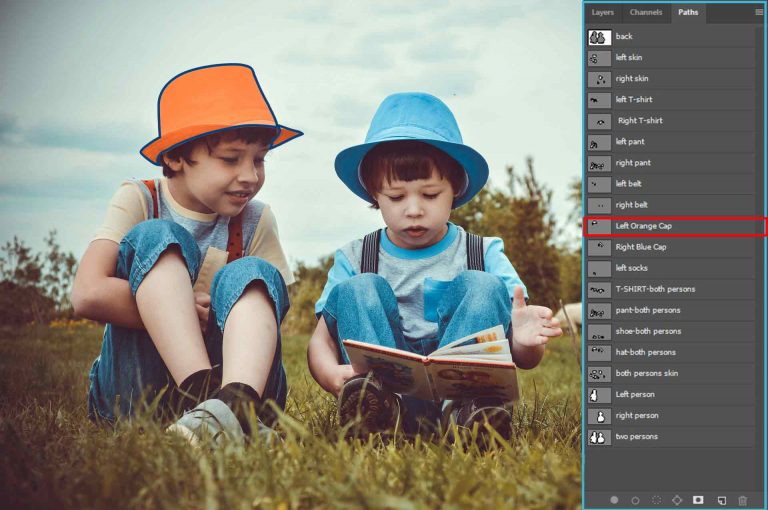
Task: Create new path icon
Action: coord(722,500)
